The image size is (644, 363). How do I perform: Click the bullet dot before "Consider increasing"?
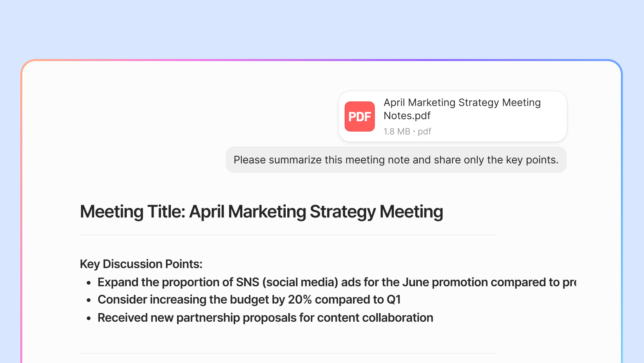coord(89,300)
